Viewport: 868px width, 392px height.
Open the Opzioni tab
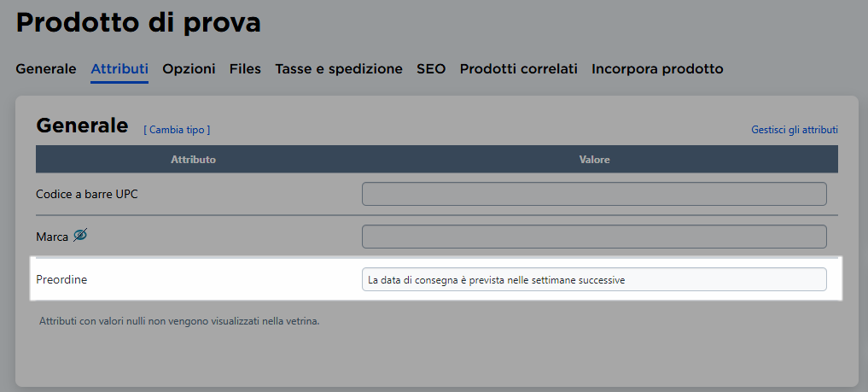click(x=189, y=69)
